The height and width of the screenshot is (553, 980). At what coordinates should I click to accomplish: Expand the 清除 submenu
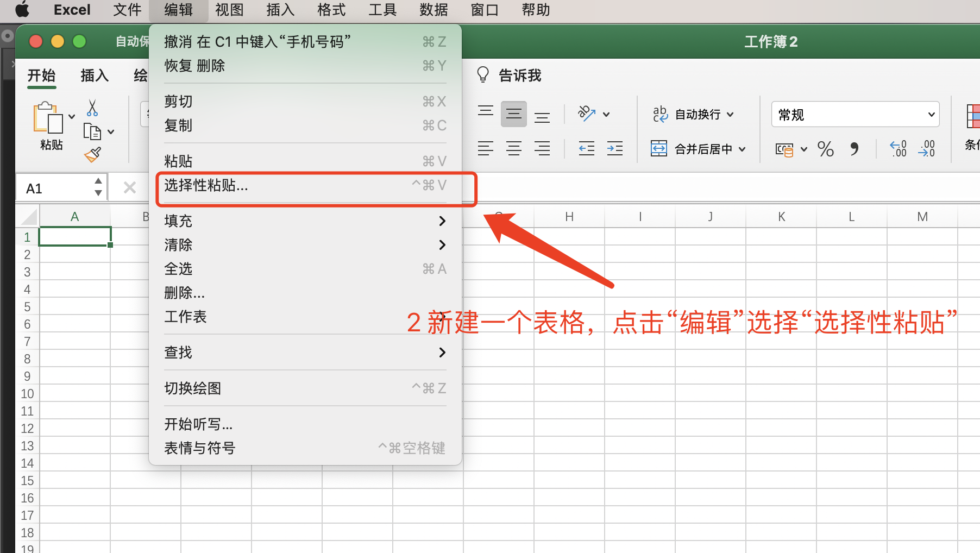pyautogui.click(x=305, y=245)
